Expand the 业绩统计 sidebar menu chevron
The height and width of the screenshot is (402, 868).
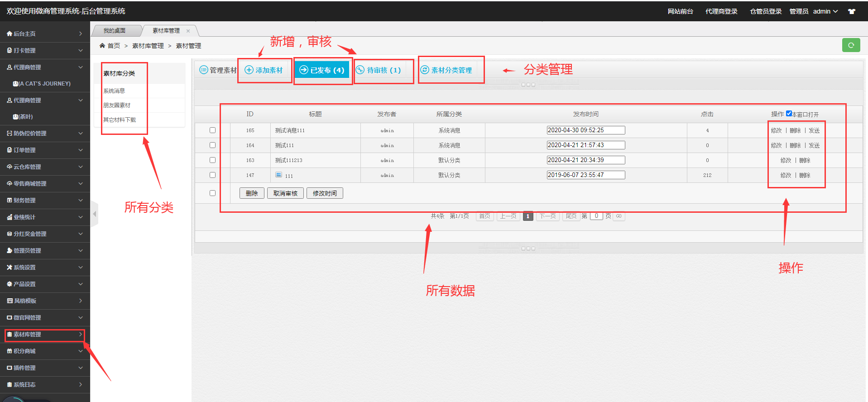(x=81, y=217)
